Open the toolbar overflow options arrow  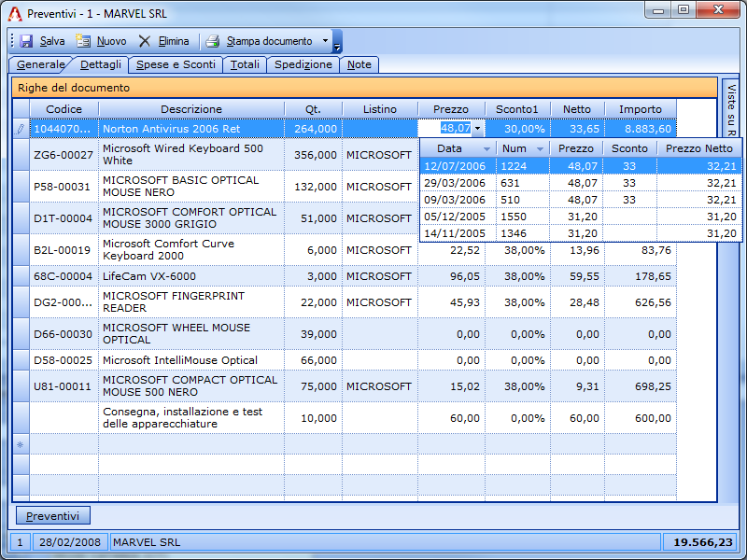coord(337,41)
